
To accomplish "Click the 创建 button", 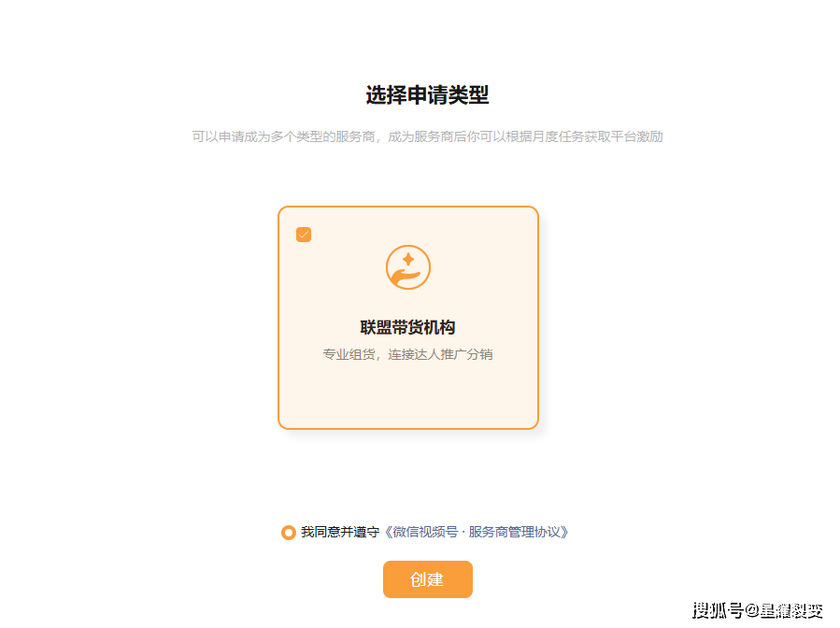I will (x=428, y=579).
